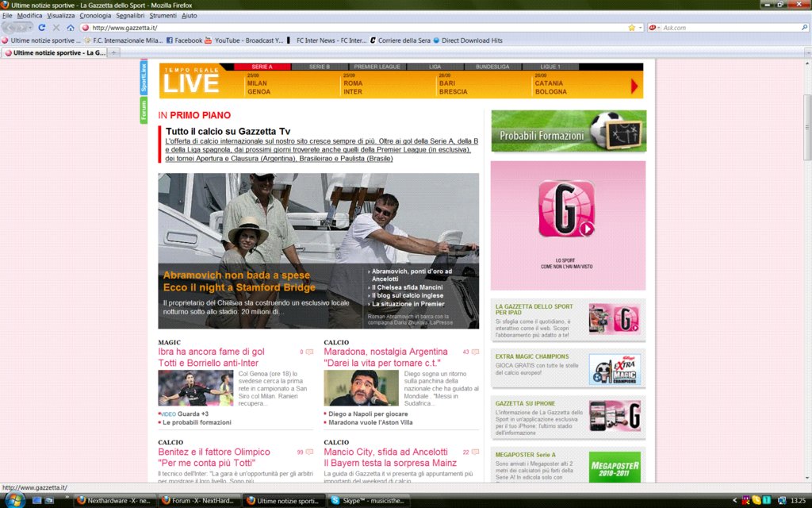Open the Roma Inter live match
The width and height of the screenshot is (812, 508).
(353, 87)
